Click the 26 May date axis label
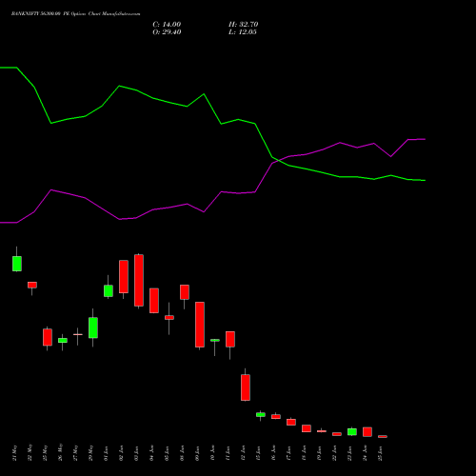The width and height of the screenshot is (476, 476). (60, 453)
